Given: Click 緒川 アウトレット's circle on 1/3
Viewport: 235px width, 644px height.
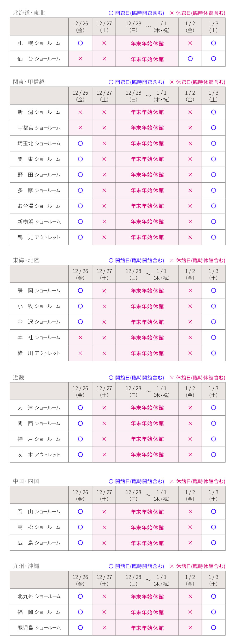Looking at the screenshot, I should 213,353.
